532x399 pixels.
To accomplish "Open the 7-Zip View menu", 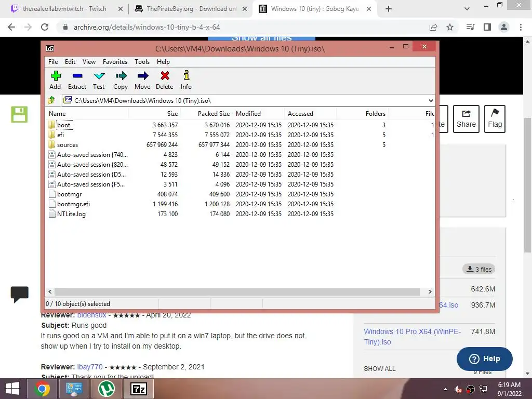I will (x=89, y=62).
